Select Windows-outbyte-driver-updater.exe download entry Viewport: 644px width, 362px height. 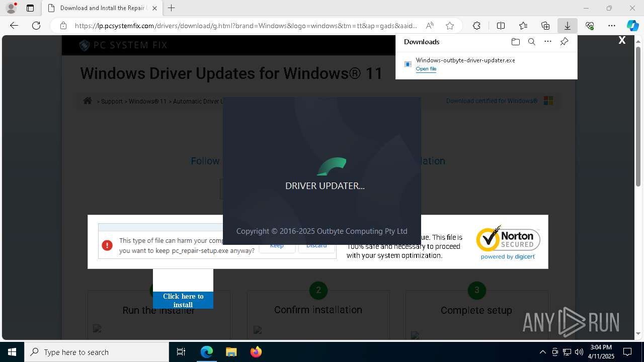click(x=486, y=64)
